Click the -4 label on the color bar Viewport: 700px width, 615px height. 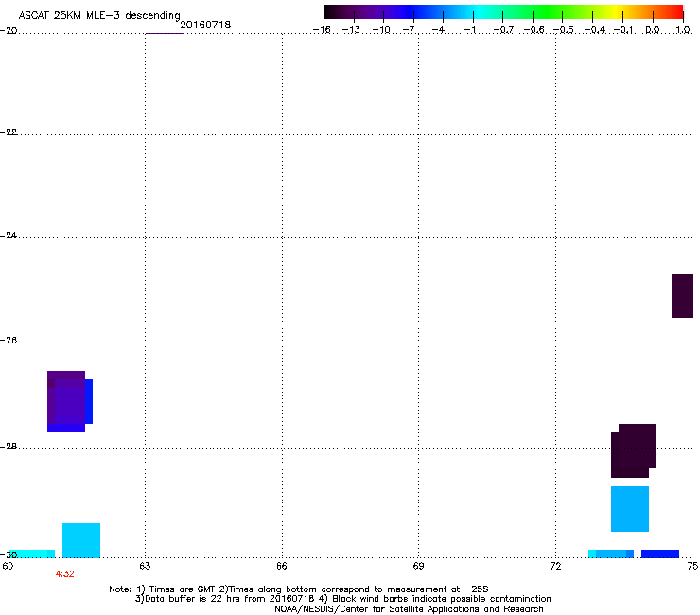pyautogui.click(x=439, y=30)
